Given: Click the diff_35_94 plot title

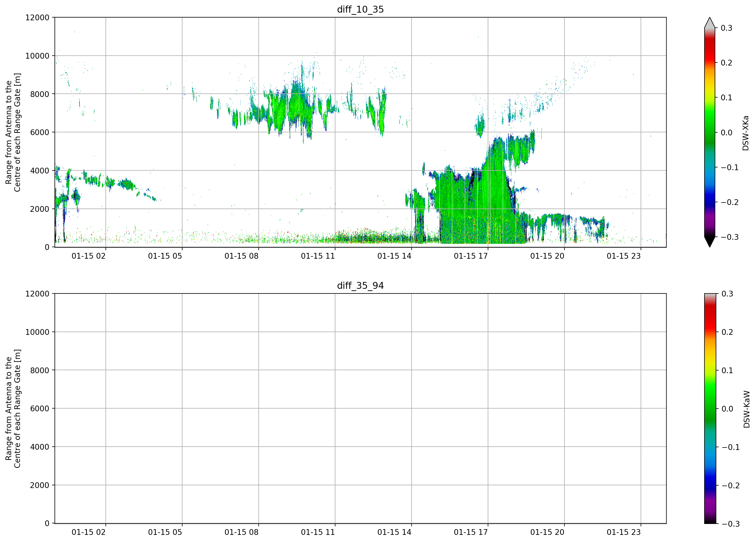Looking at the screenshot, I should pyautogui.click(x=360, y=286).
